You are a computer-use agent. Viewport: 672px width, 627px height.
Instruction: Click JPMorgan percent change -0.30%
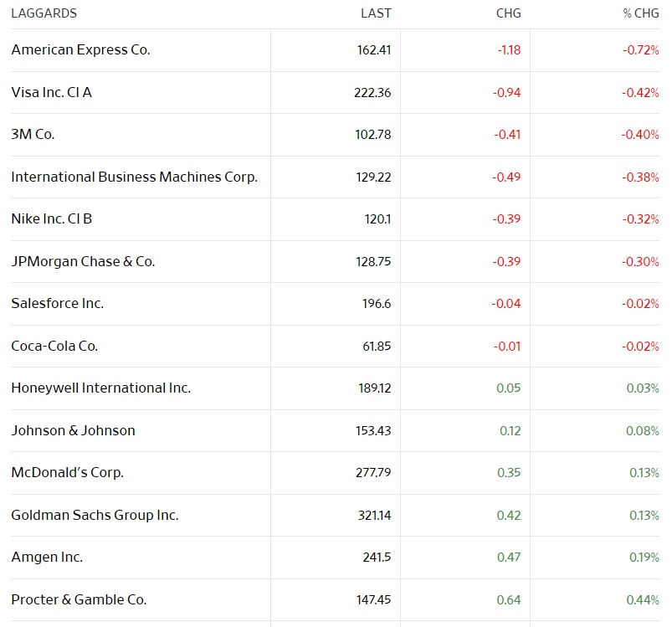pyautogui.click(x=640, y=261)
